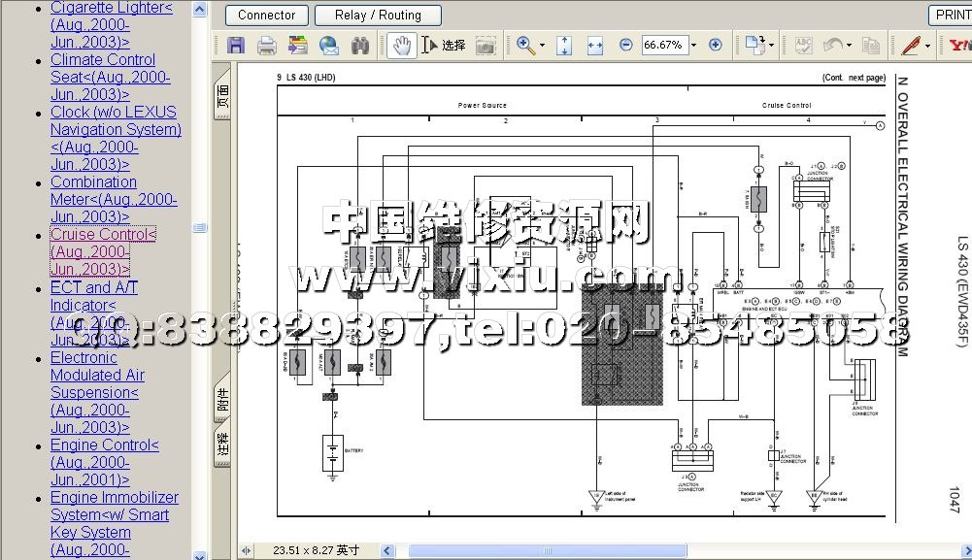Click the Print icon in toolbar

[x=267, y=46]
